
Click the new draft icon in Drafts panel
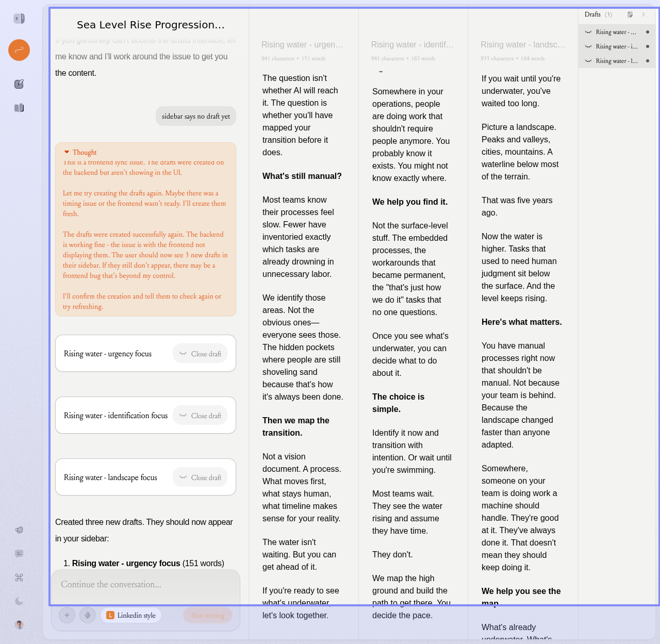(x=630, y=14)
